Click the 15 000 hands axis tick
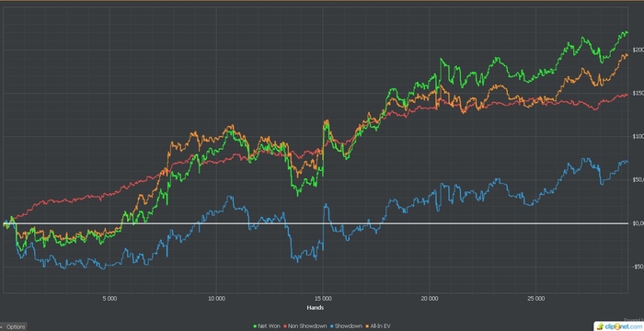644x331 pixels. pyautogui.click(x=323, y=299)
